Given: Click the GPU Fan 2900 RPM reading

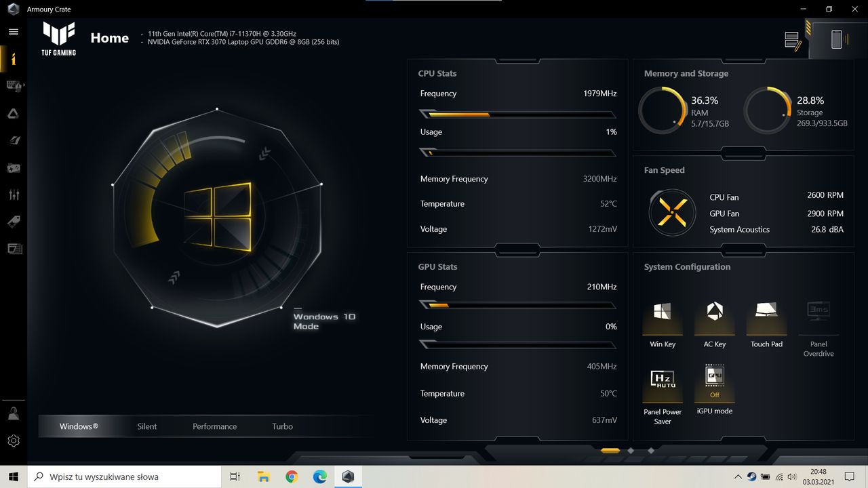Looking at the screenshot, I should 825,213.
